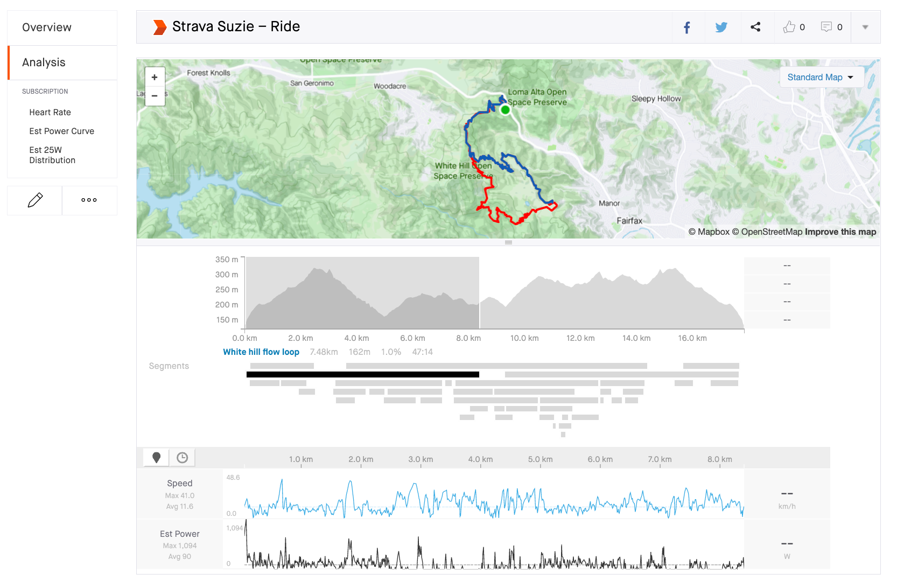Click the Woodacre map label
The width and height of the screenshot is (897, 588).
click(x=390, y=86)
